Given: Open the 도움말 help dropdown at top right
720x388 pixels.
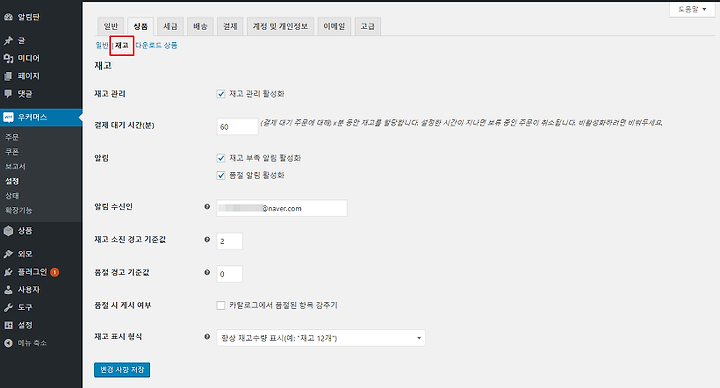Looking at the screenshot, I should pyautogui.click(x=692, y=9).
